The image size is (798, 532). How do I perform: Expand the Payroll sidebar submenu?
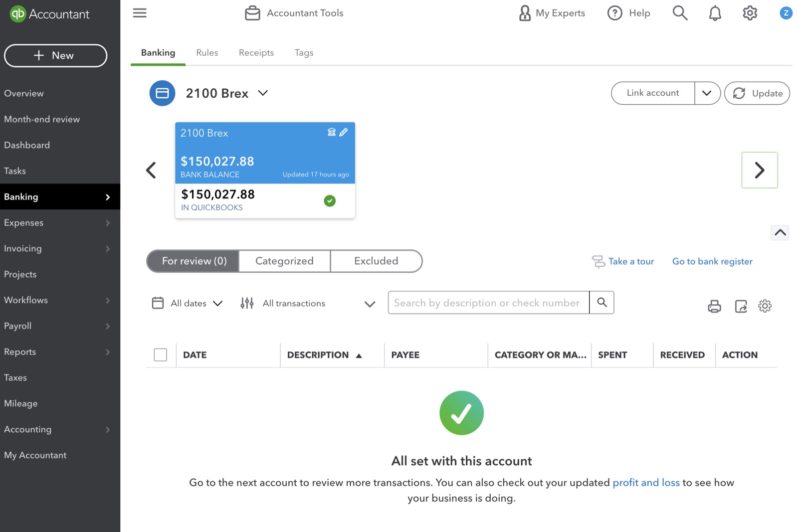coord(108,326)
